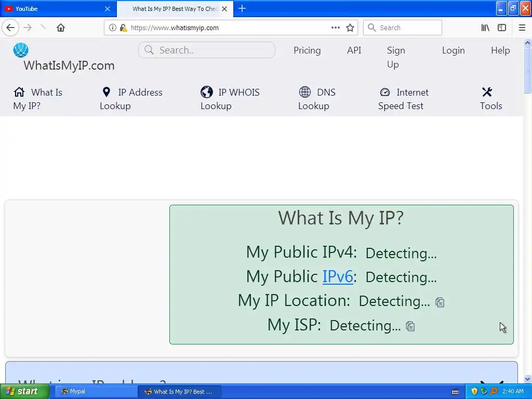Screen dimensions: 532x399
Task: Click the lock warning icon in address bar
Action: coord(123,28)
